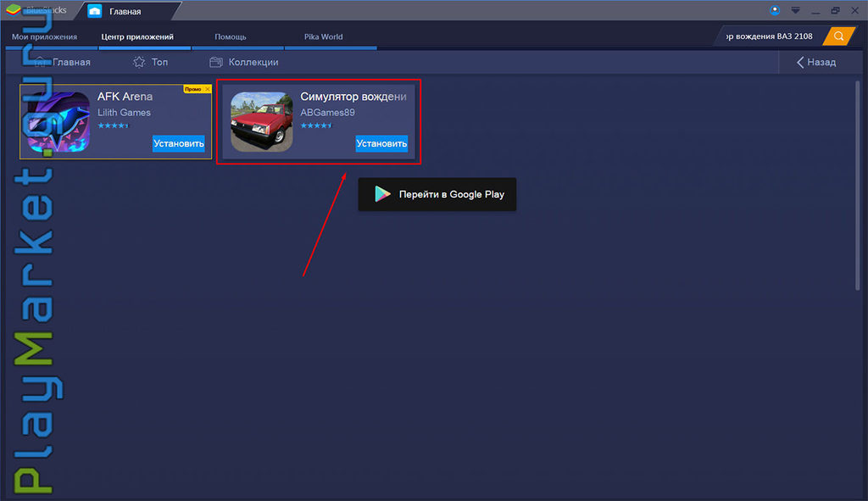Click the Главная tab home icon in title bar
868x501 pixels.
point(95,11)
